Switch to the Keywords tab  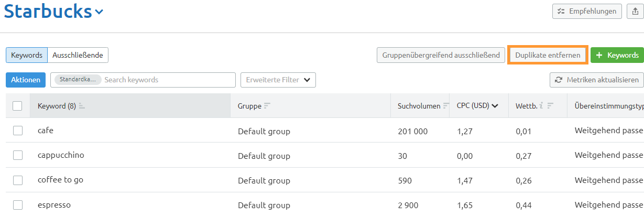pyautogui.click(x=27, y=55)
